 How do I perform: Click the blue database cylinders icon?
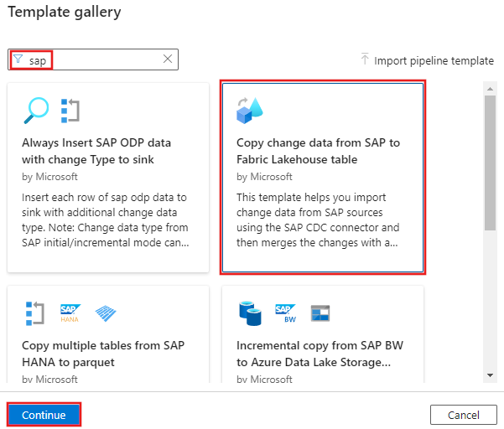point(250,313)
